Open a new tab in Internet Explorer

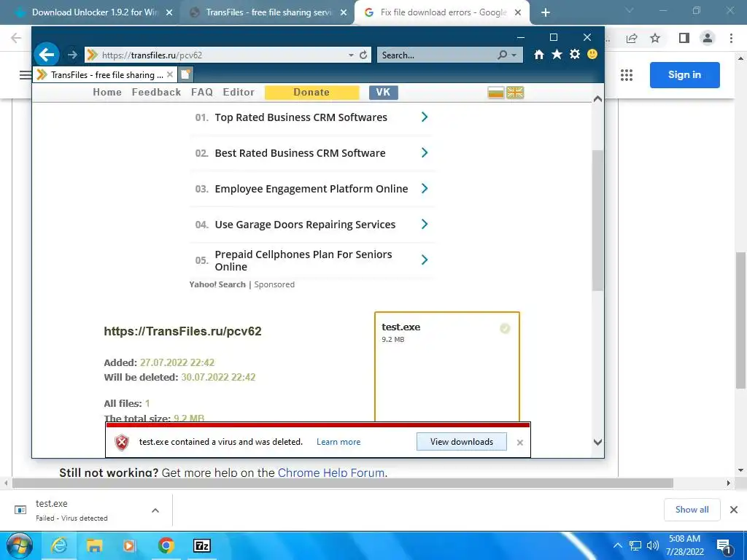186,74
